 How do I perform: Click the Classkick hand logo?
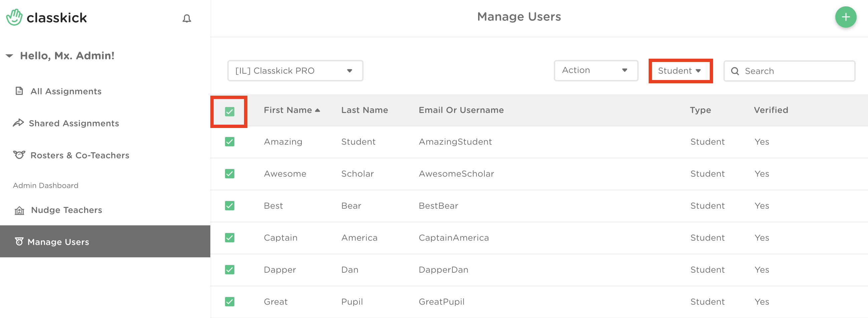pos(14,17)
